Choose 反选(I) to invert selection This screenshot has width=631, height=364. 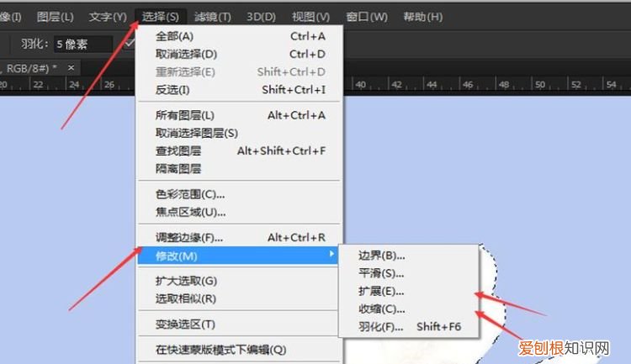click(x=241, y=90)
